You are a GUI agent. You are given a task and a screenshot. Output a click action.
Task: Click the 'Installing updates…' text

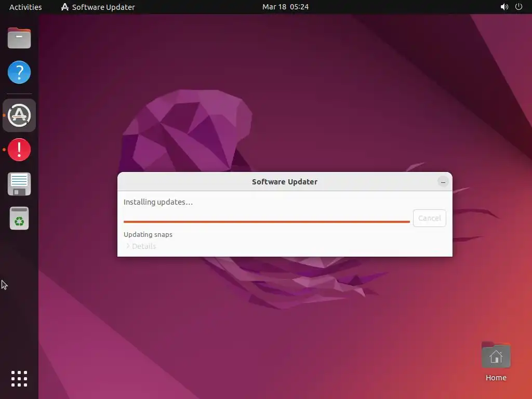(158, 202)
